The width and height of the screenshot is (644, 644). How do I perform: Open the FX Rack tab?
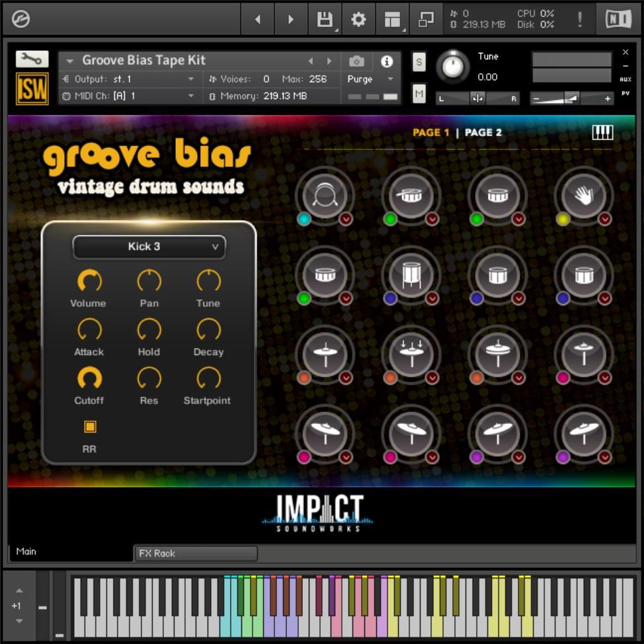coord(196,553)
